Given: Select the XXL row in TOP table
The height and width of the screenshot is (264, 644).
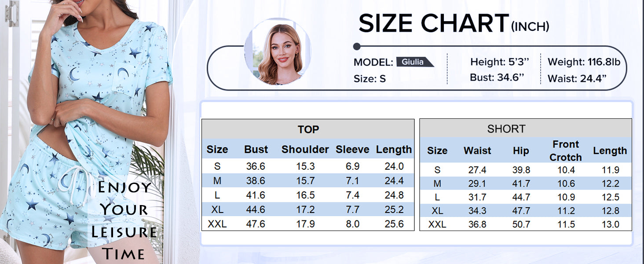Looking at the screenshot, I should click(x=307, y=224).
